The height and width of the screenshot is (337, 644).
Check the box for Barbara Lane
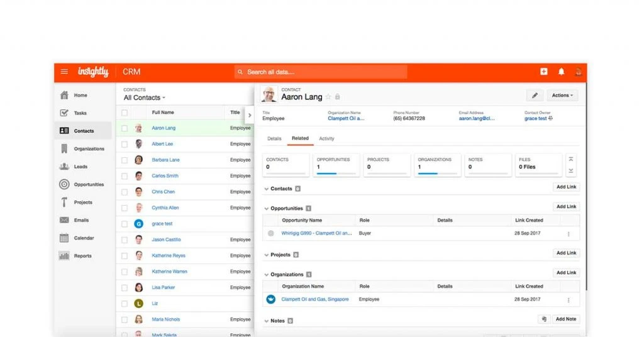pos(125,160)
